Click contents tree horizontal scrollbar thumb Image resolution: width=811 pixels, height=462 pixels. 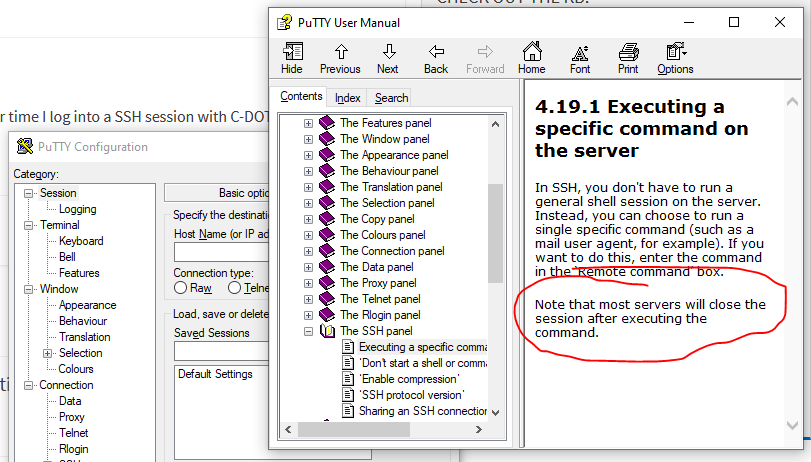[354, 429]
